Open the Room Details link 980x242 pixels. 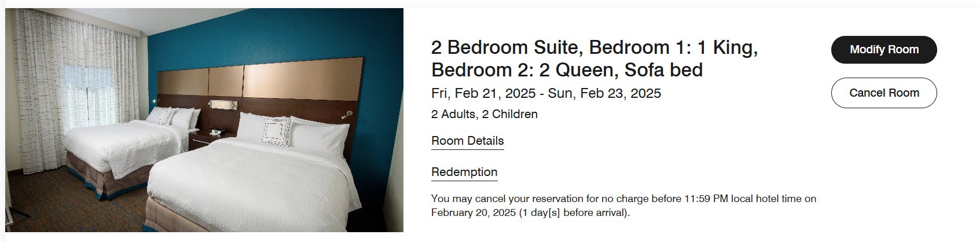tap(467, 141)
